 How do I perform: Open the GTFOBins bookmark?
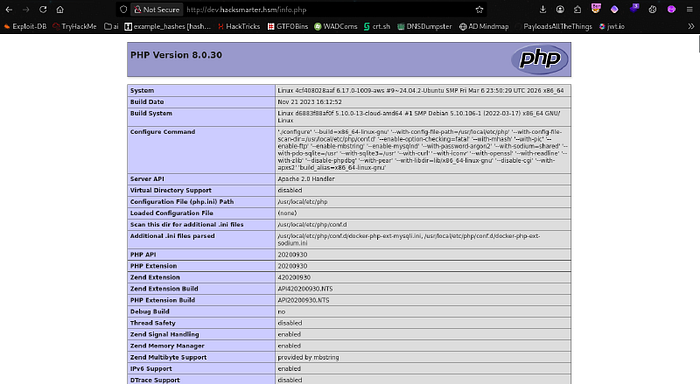click(288, 26)
